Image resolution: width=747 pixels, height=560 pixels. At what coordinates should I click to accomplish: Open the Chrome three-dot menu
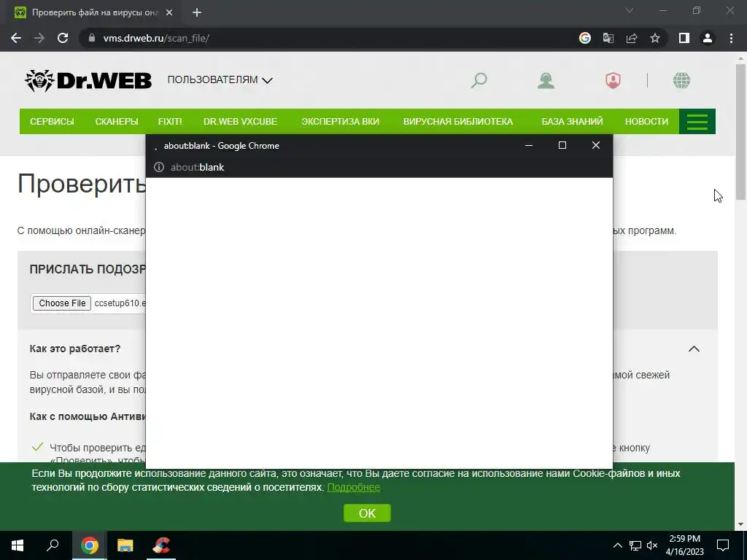731,38
